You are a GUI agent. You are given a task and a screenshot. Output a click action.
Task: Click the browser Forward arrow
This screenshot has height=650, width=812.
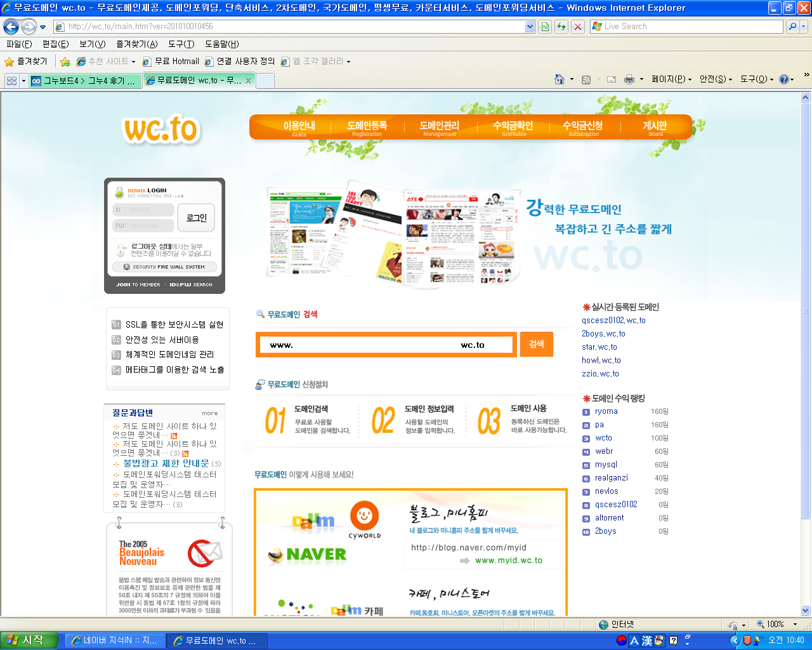point(29,27)
